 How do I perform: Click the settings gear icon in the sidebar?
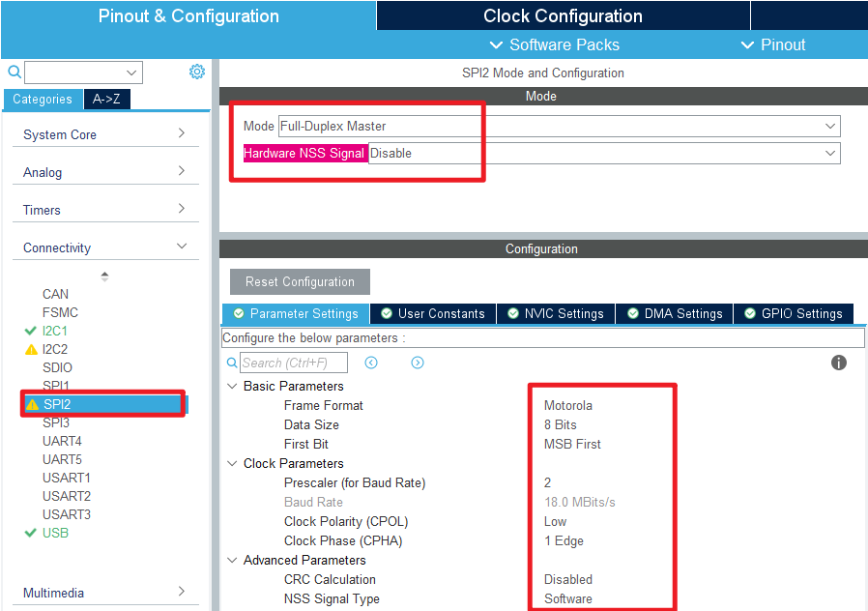(x=197, y=72)
